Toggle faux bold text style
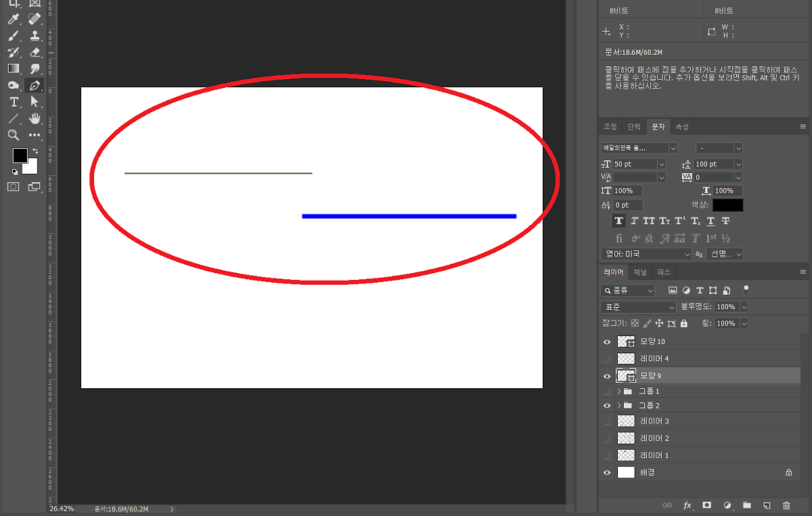The width and height of the screenshot is (812, 516). pos(618,221)
